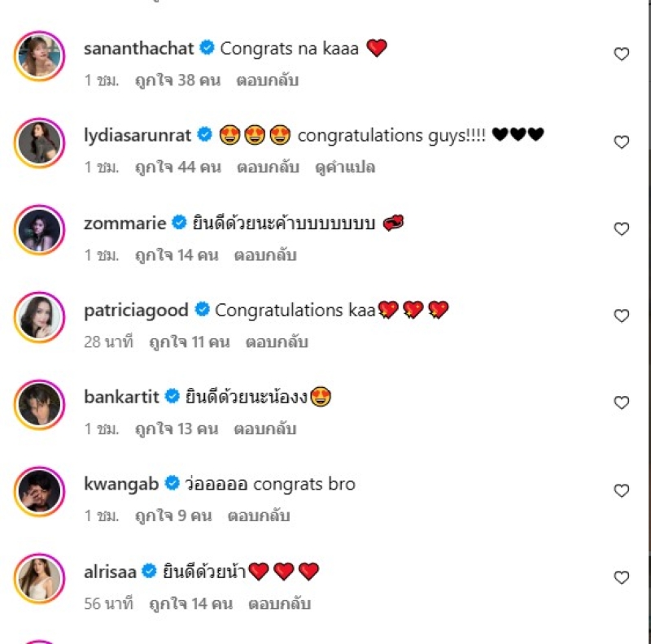The width and height of the screenshot is (651, 644).
Task: Open sananthachat's profile picture
Action: (x=39, y=56)
